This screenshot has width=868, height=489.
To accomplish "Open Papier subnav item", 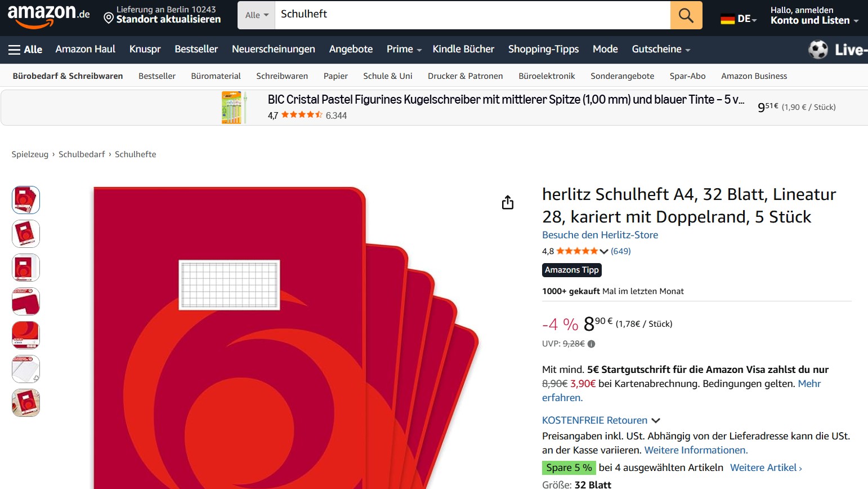I will click(x=335, y=76).
